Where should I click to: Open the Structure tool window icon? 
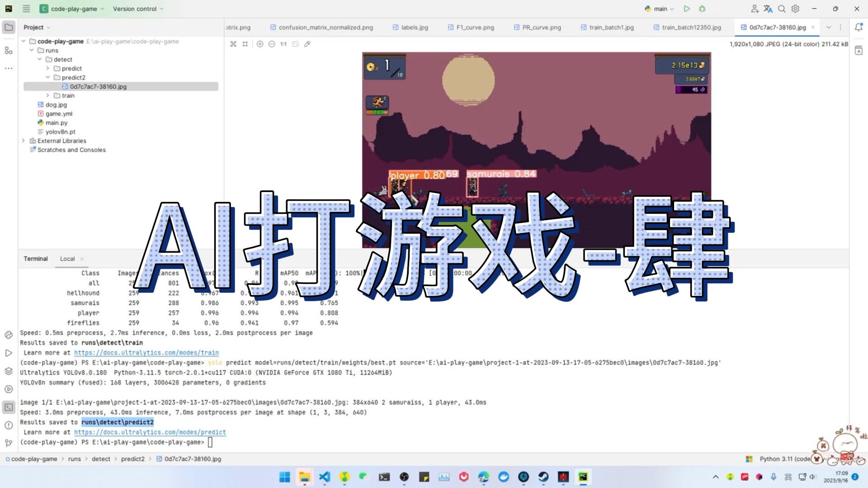click(x=9, y=50)
